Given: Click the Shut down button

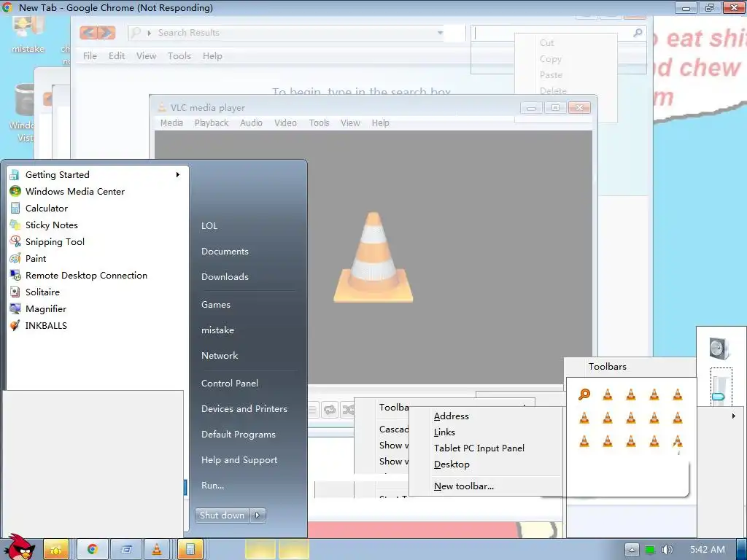Looking at the screenshot, I should tap(222, 516).
